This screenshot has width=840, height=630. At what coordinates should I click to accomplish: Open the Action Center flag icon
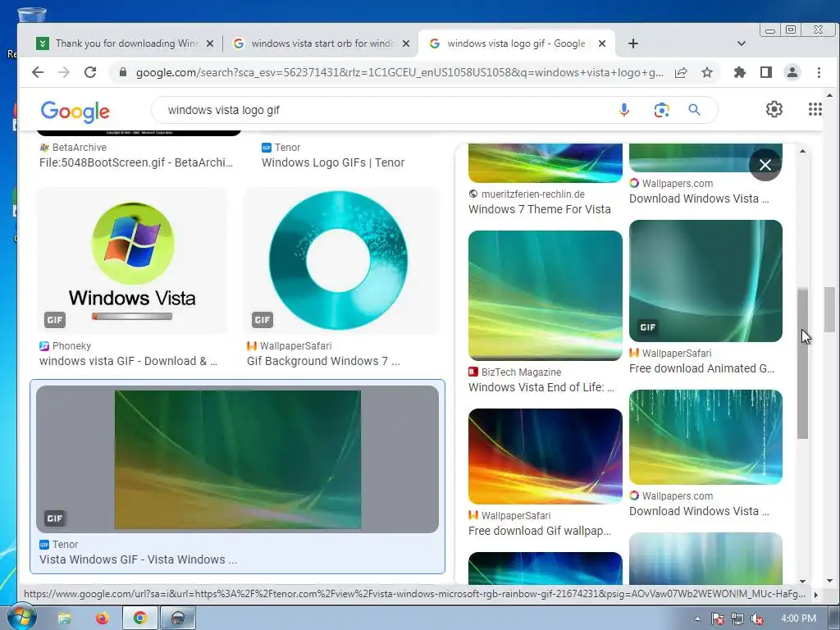click(717, 619)
